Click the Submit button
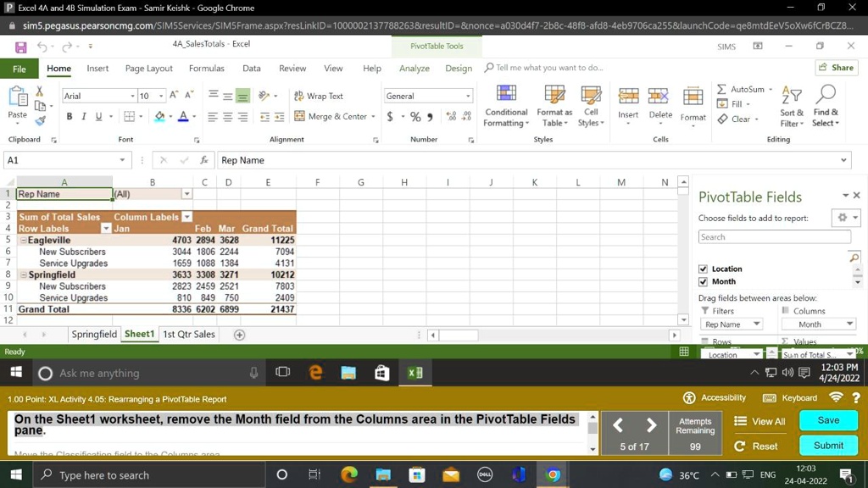Screen dimensions: 868x488 pyautogui.click(x=828, y=445)
